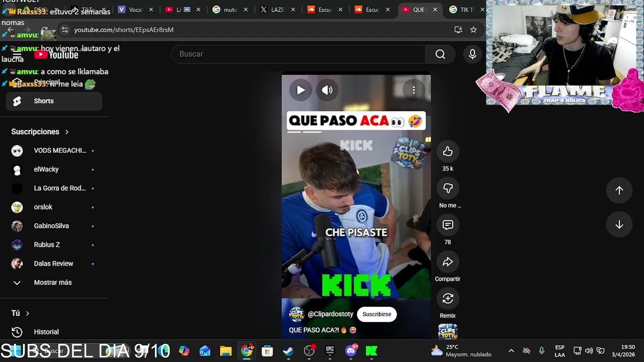The image size is (644, 362).
Task: Start voice search with microphone
Action: click(472, 54)
